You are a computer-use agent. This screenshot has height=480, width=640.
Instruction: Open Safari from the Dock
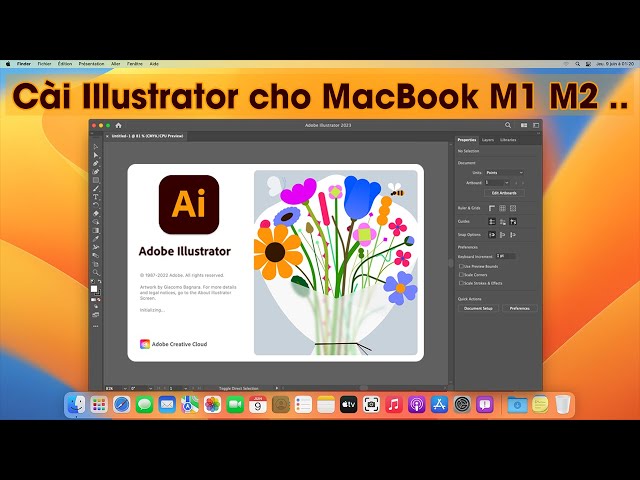coord(121,404)
